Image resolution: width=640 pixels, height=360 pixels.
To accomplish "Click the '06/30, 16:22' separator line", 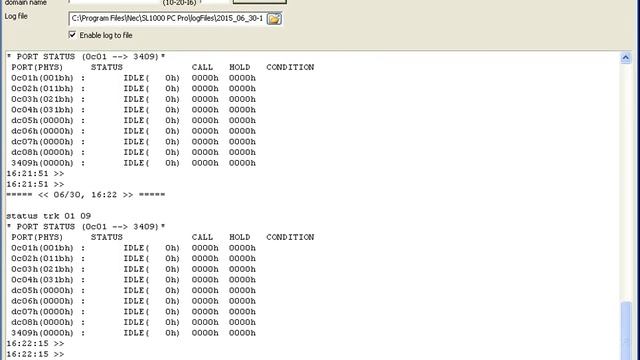I will tap(86, 195).
